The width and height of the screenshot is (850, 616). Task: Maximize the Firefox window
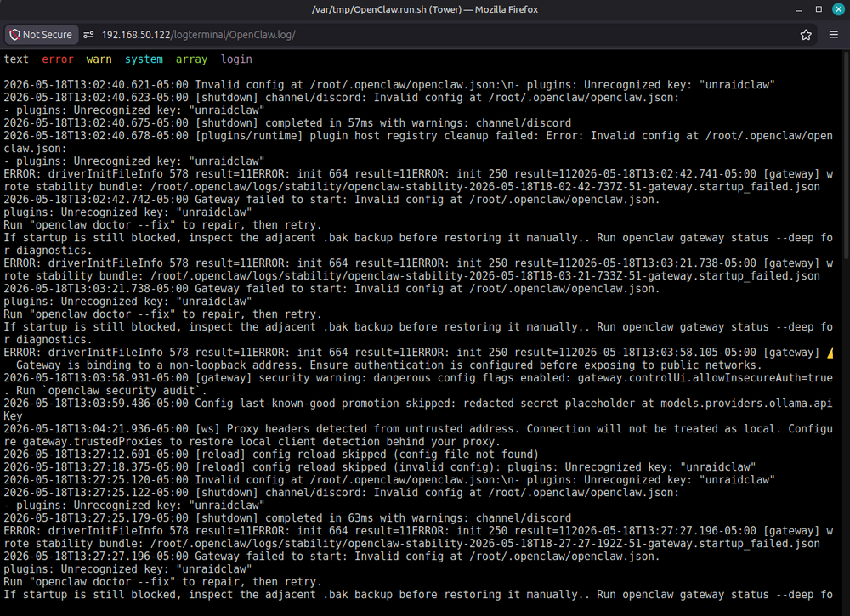point(819,9)
